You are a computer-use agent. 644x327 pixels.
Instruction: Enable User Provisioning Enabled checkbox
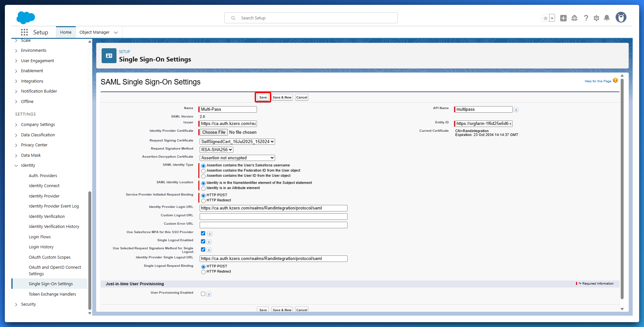coord(203,294)
